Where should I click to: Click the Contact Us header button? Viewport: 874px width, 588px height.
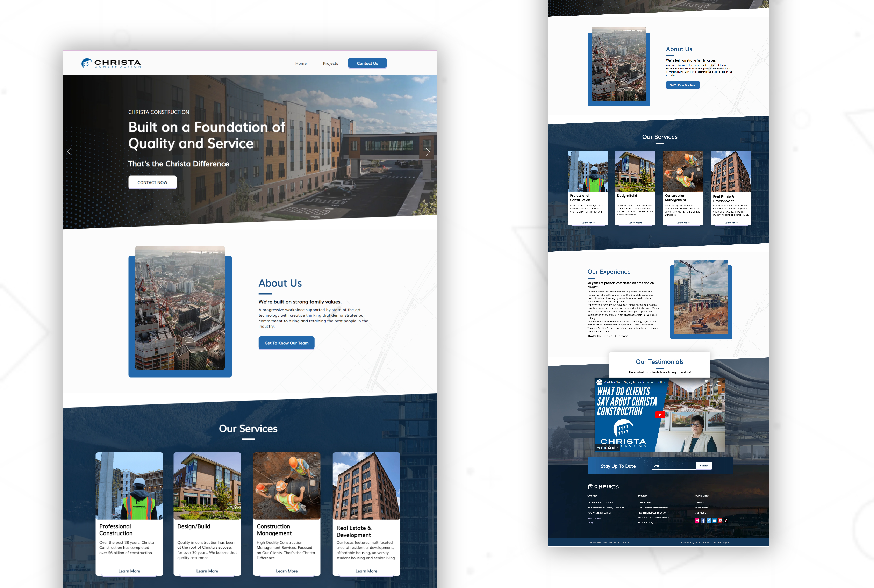367,63
